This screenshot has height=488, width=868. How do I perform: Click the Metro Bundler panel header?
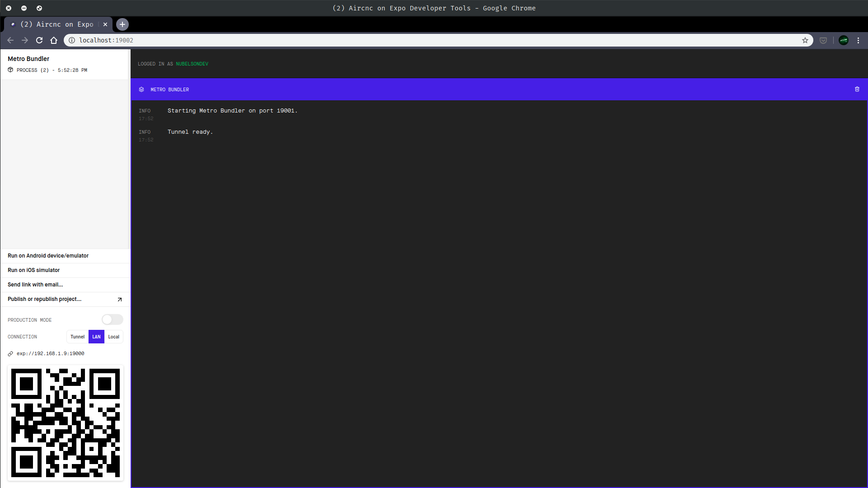click(499, 89)
